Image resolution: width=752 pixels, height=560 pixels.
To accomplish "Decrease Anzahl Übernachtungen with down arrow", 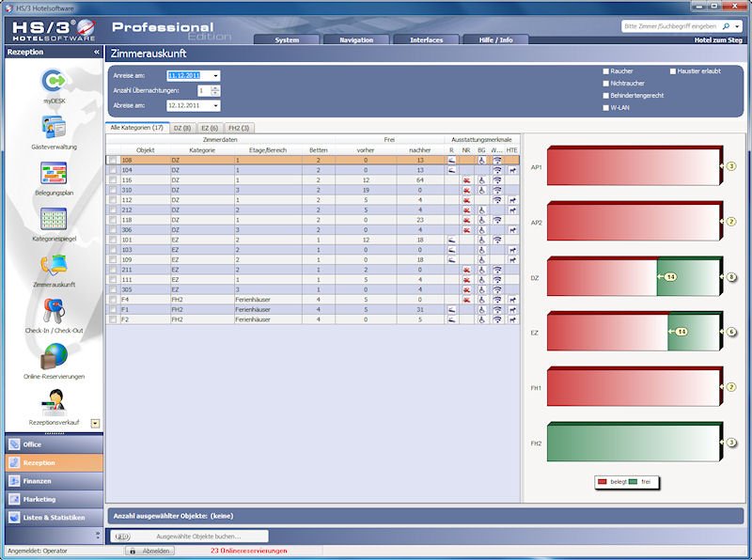I will coord(215,93).
